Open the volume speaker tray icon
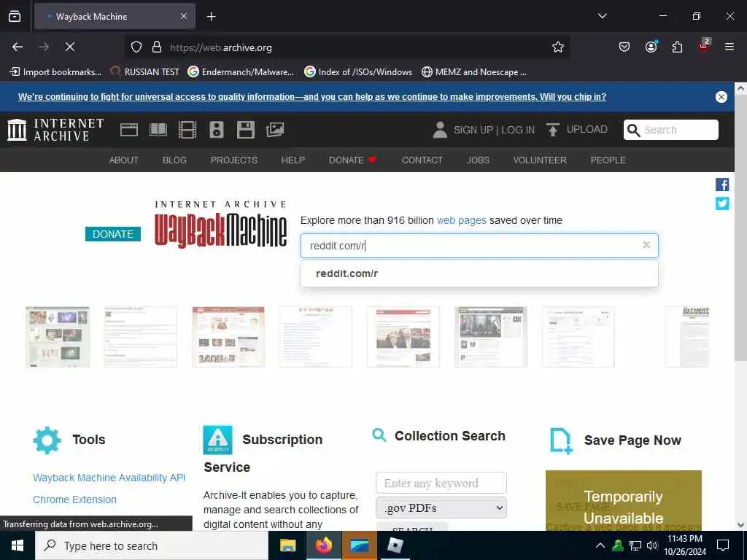Viewport: 747px width, 560px height. tap(652, 545)
